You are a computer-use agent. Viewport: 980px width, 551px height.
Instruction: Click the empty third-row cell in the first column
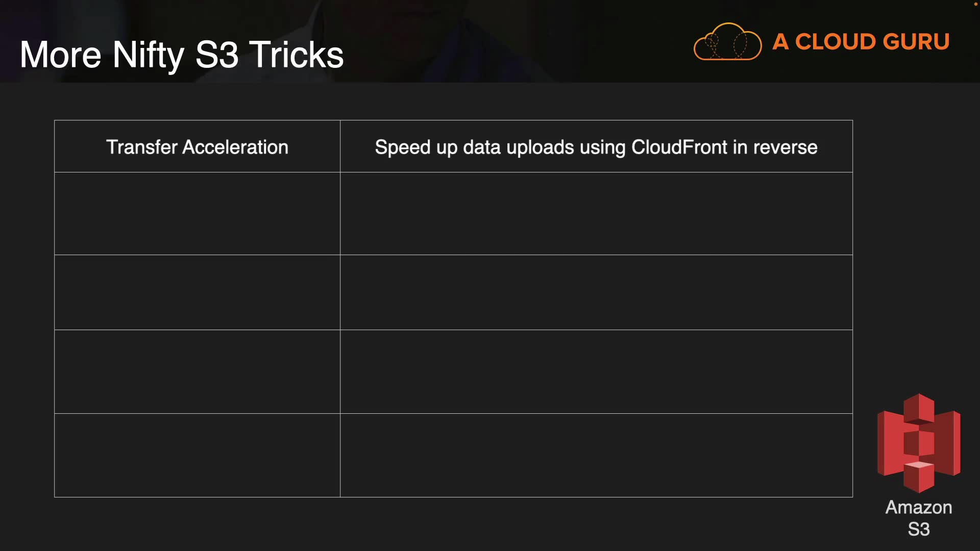(x=197, y=292)
